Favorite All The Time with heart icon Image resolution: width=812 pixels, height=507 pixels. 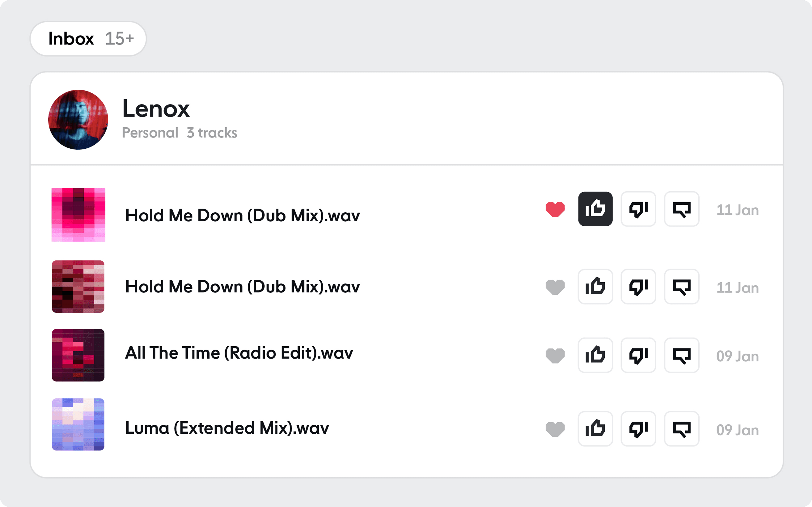555,356
